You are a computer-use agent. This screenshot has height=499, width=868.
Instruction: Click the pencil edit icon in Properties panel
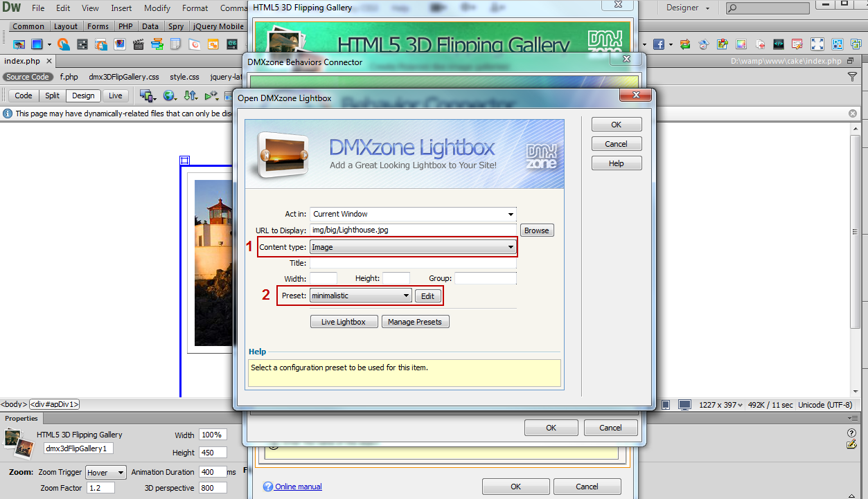(x=851, y=444)
